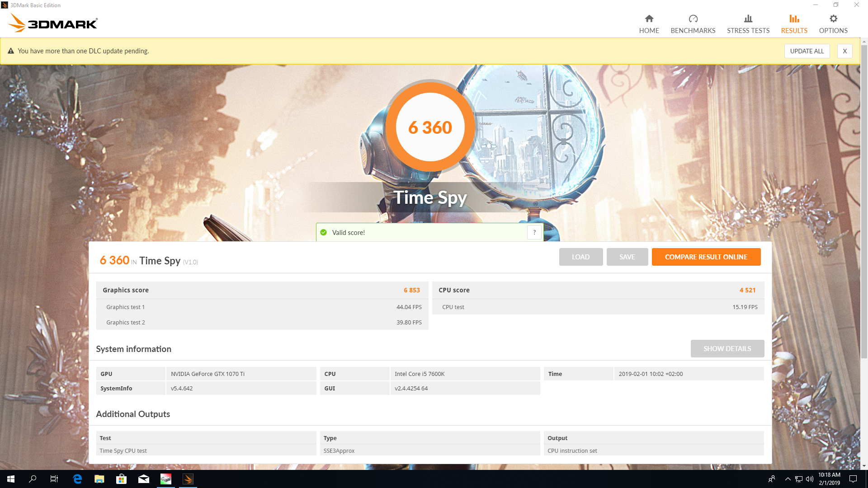
Task: Select the Results tab
Action: [x=794, y=24]
